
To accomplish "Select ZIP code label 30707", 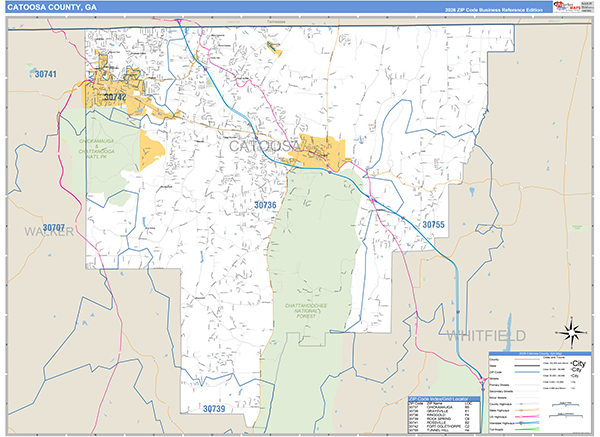I will coord(54,228).
